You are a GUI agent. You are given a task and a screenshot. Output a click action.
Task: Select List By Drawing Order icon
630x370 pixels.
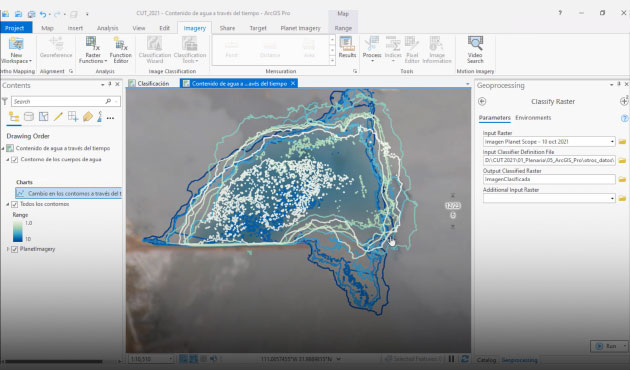[14, 117]
